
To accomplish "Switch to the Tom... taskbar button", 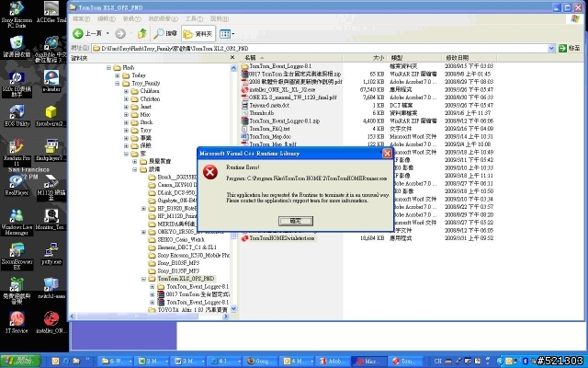I will coord(404,362).
